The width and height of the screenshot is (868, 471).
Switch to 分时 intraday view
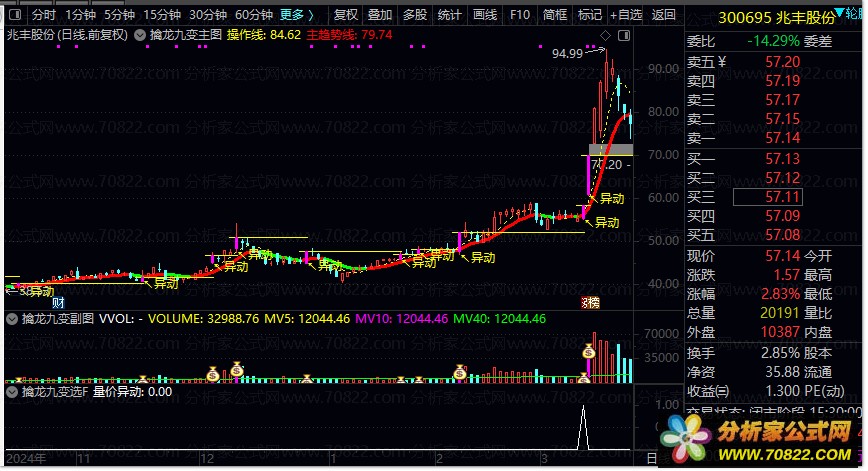point(44,15)
